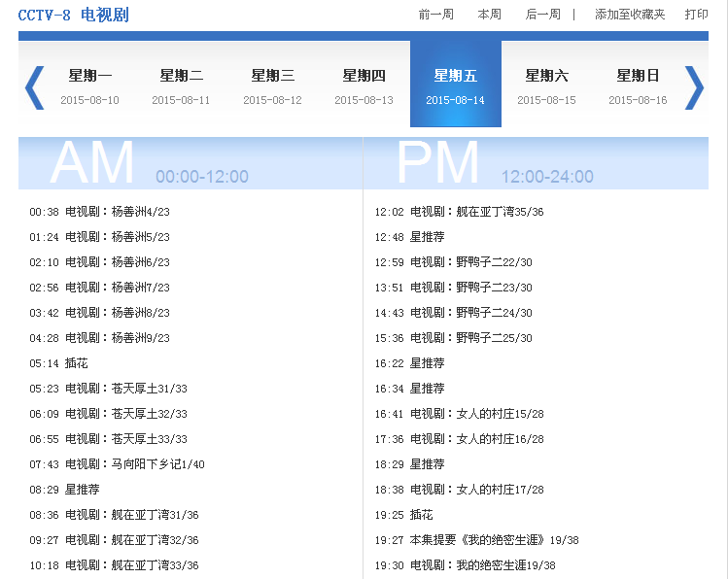Click 19:27 本集提要《我的绝密生涯》19/38 entry

point(477,539)
